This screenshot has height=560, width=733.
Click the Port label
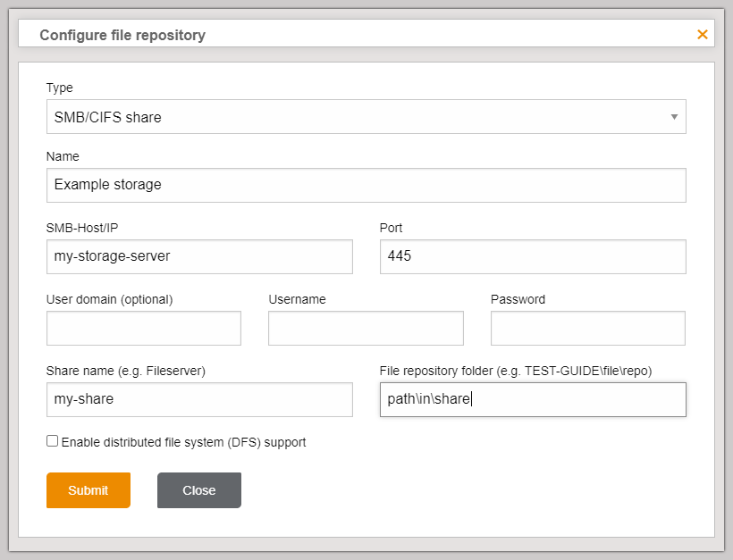[x=391, y=228]
